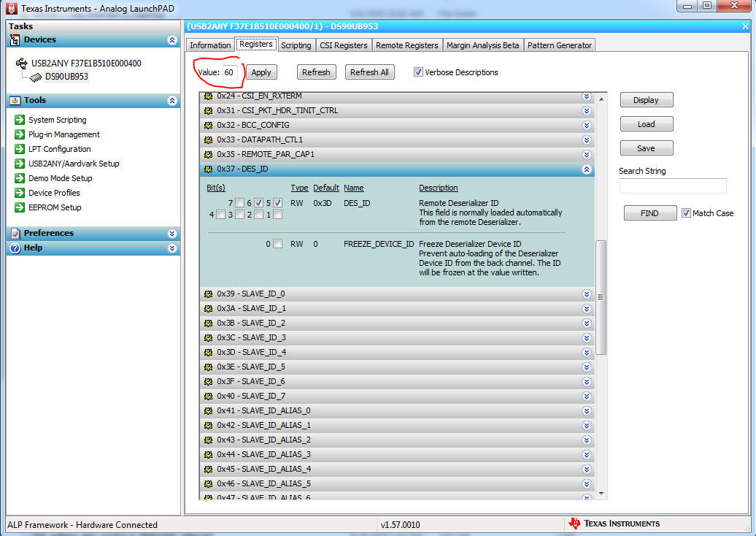
Task: Click the Refresh button
Action: pos(316,72)
